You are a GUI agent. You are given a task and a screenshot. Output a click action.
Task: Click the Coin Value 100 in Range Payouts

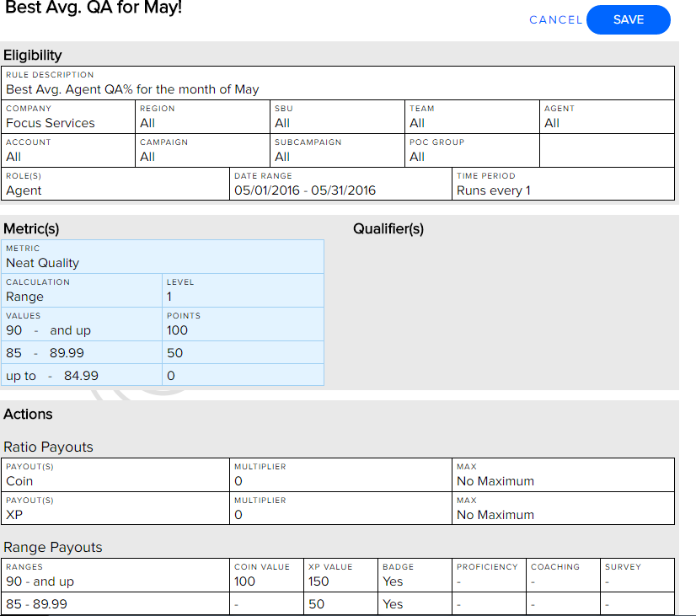266,576
